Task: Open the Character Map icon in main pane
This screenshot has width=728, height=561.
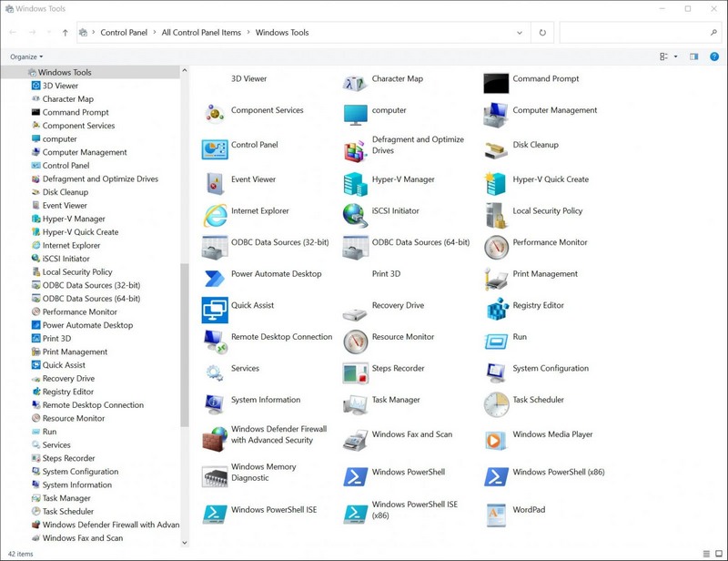Action: click(355, 84)
